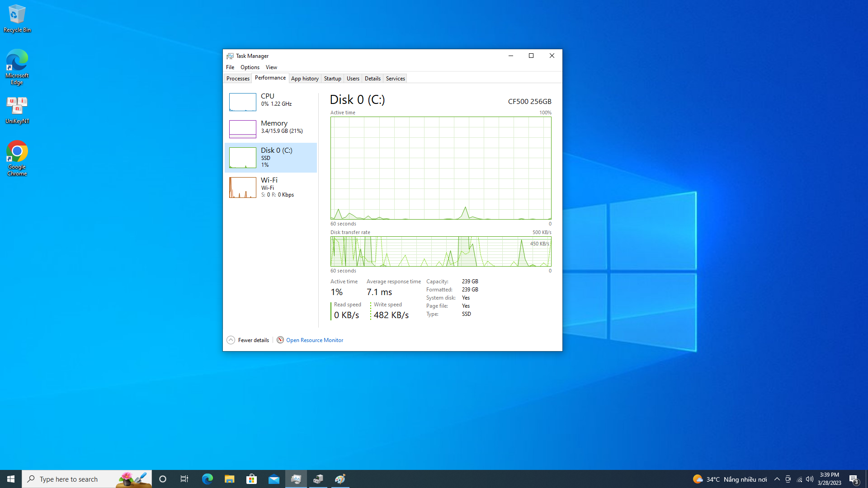Open Resource Monitor link
This screenshot has width=868, height=488.
tap(314, 340)
